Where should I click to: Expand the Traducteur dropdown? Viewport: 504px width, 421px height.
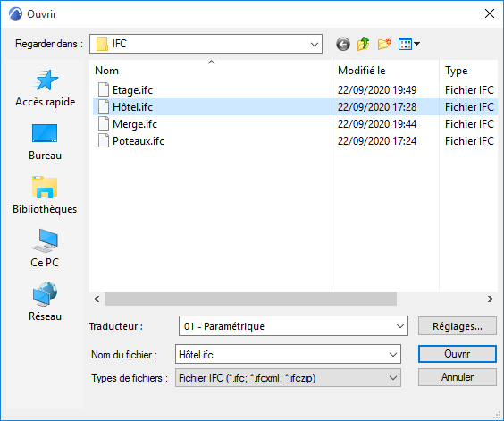[399, 326]
